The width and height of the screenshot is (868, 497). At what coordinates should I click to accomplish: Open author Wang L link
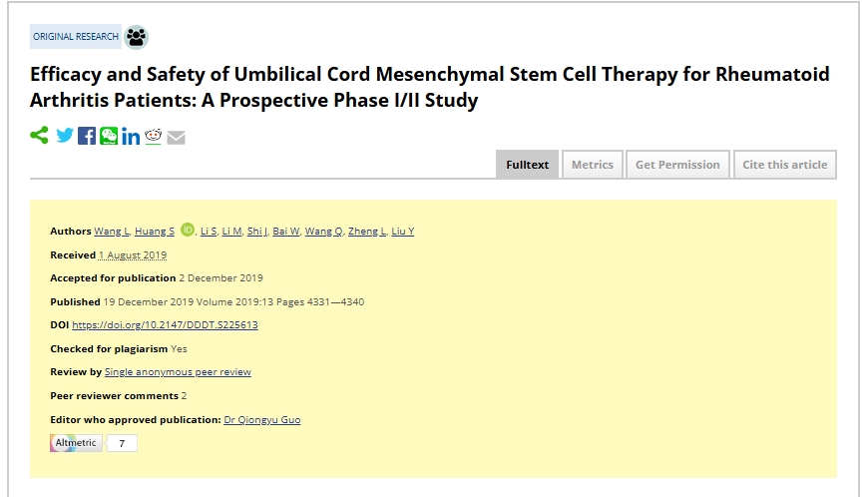pos(112,232)
